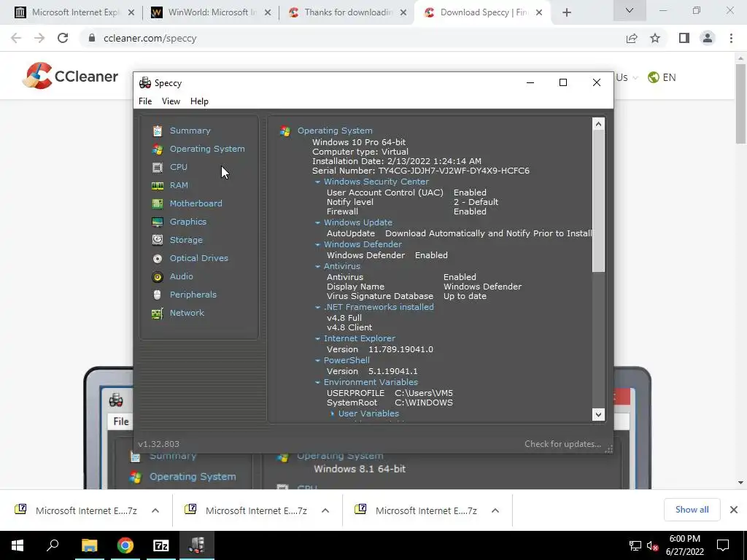The height and width of the screenshot is (560, 747).
Task: Open Chrome tab search dropdown
Action: [630, 10]
